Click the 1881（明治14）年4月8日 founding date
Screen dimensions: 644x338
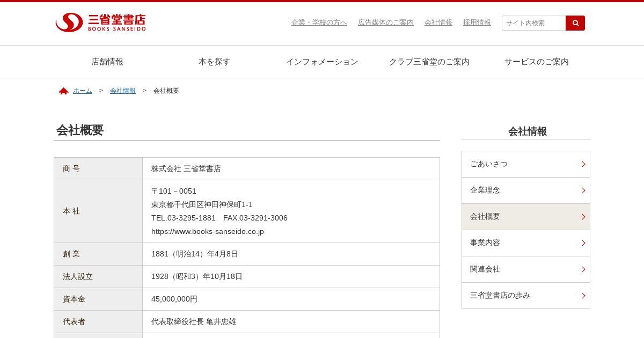point(195,254)
